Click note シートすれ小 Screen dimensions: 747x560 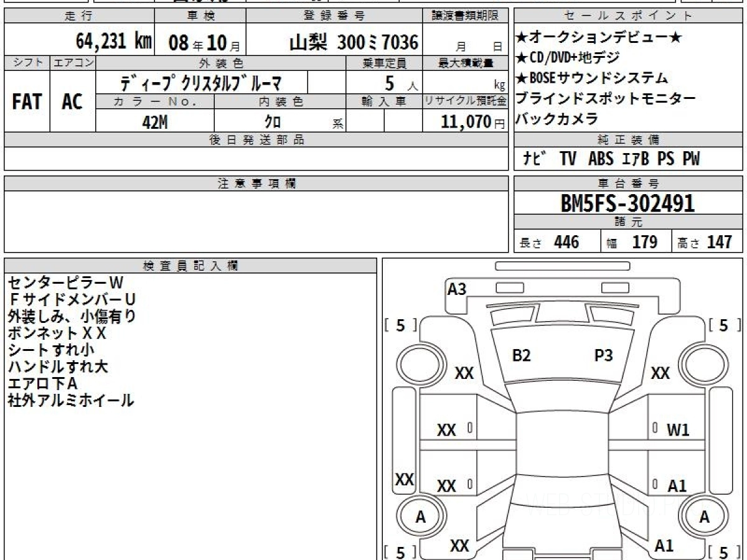(x=51, y=350)
